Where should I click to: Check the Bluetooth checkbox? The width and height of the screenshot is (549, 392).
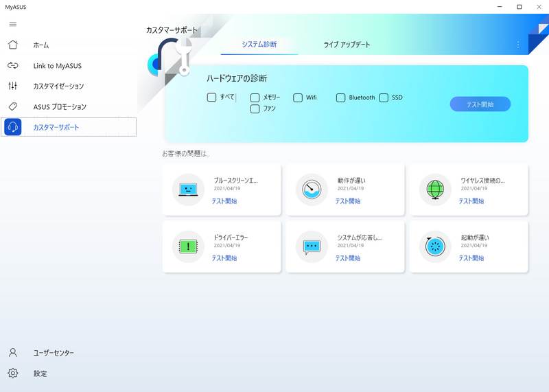click(x=340, y=97)
